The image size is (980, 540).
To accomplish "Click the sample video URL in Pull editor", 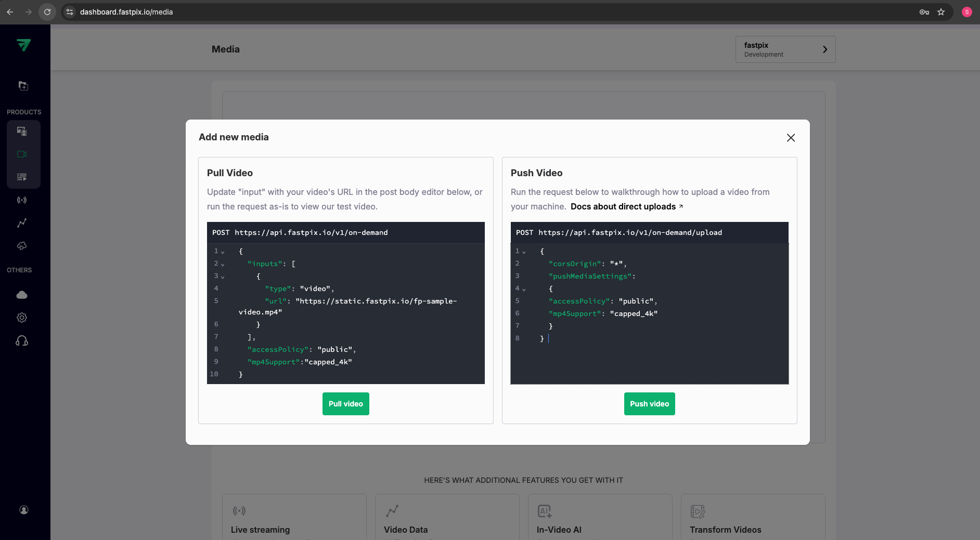I will coord(376,301).
